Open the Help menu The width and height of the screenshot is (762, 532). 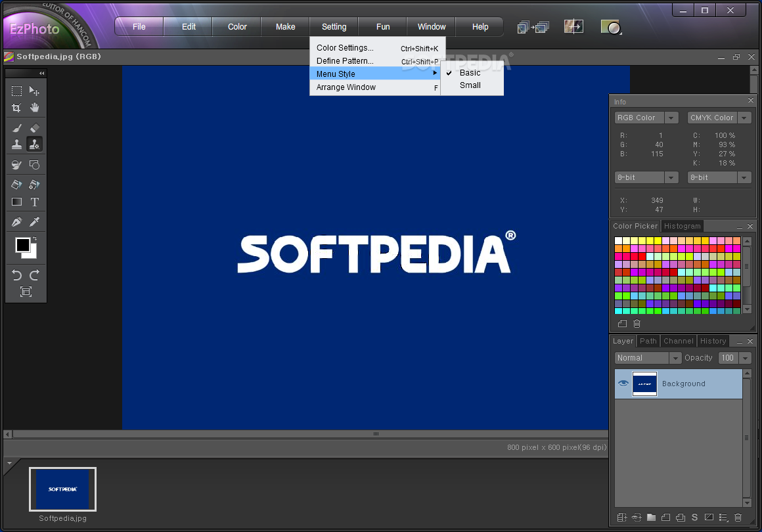point(480,27)
